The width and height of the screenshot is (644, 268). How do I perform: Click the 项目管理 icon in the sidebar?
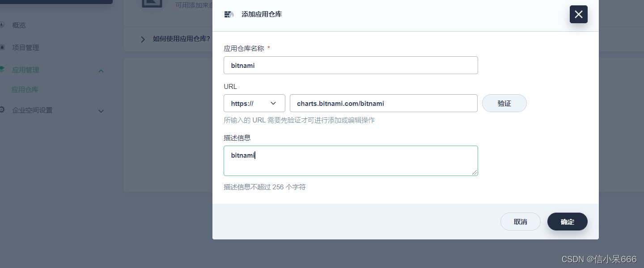click(x=2, y=47)
